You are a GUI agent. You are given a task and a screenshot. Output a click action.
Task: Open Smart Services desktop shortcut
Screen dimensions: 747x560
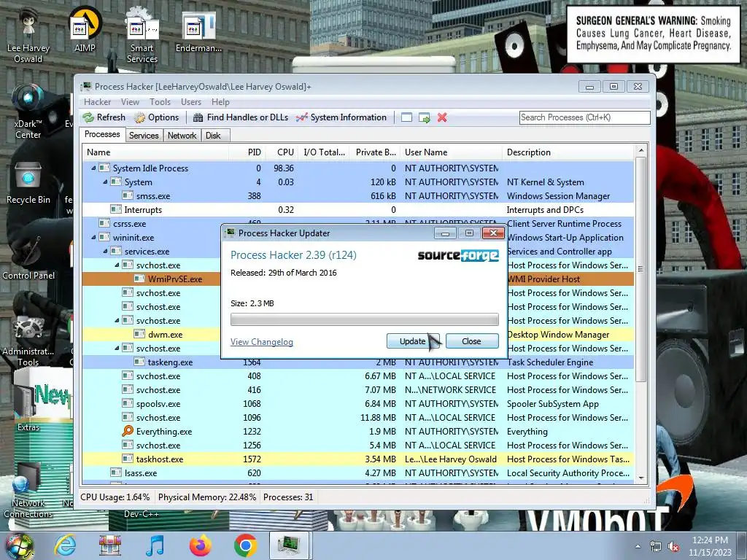tap(142, 34)
